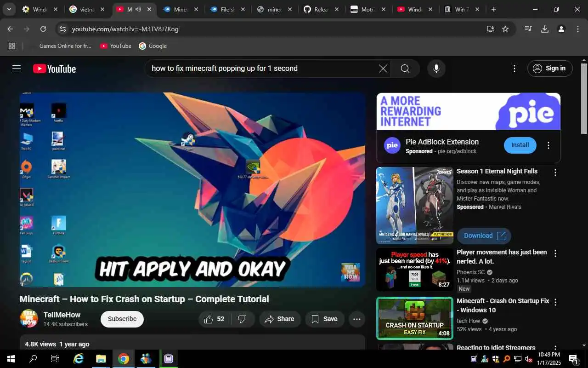Install Pie AdBlock Extension
Screen dimensions: 588x368
[520, 145]
